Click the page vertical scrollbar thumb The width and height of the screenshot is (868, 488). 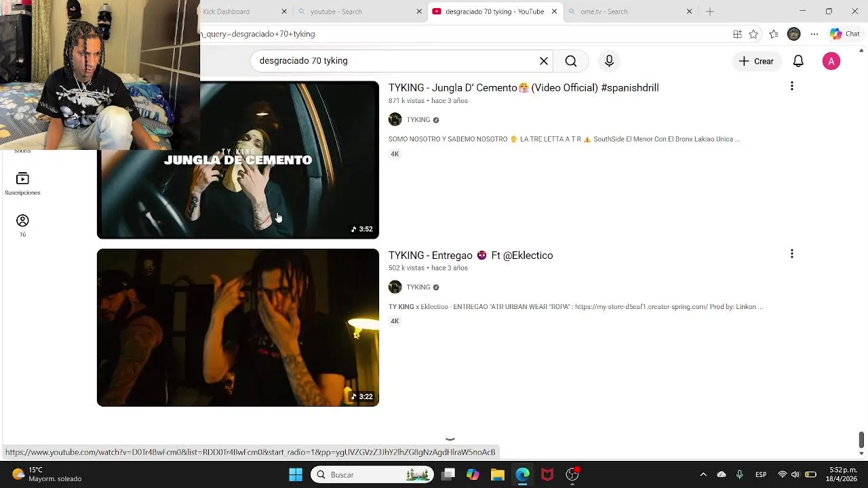[862, 440]
